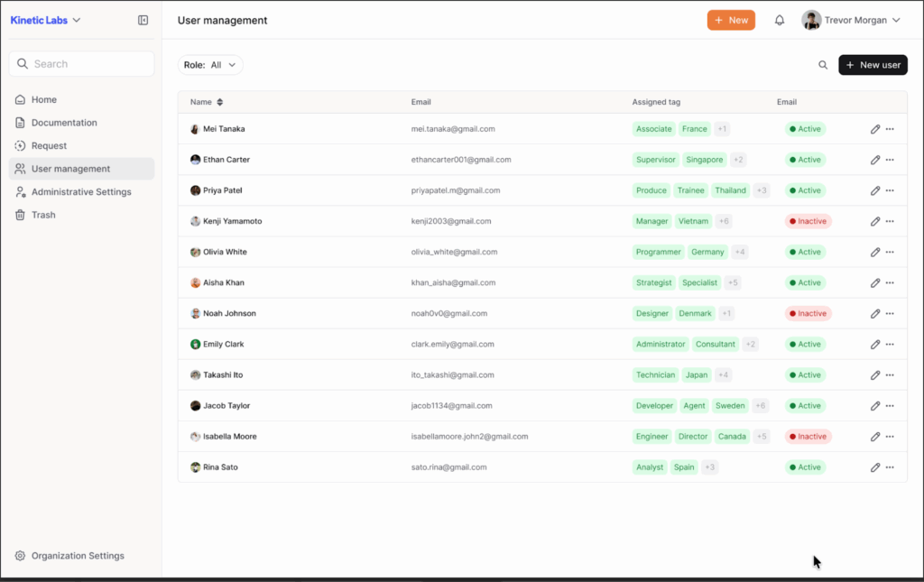Click the edit pencil for Isabella Moore
This screenshot has height=582, width=924.
[874, 436]
